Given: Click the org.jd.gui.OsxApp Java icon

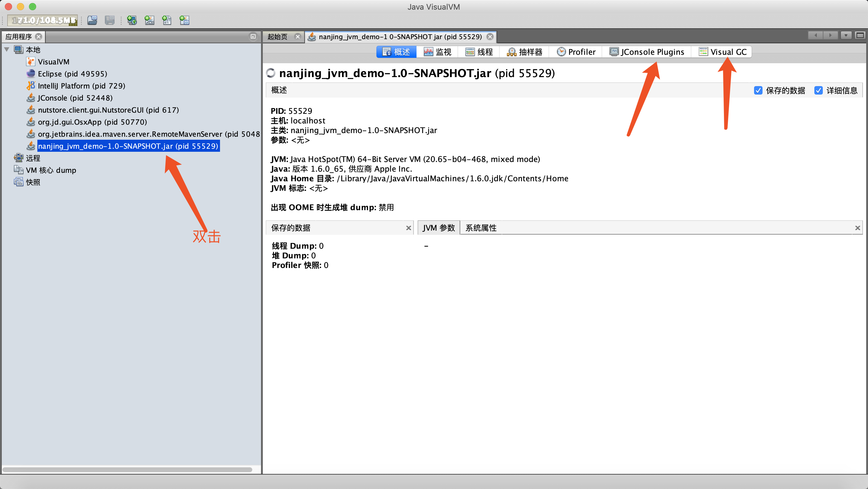Looking at the screenshot, I should 31,122.
